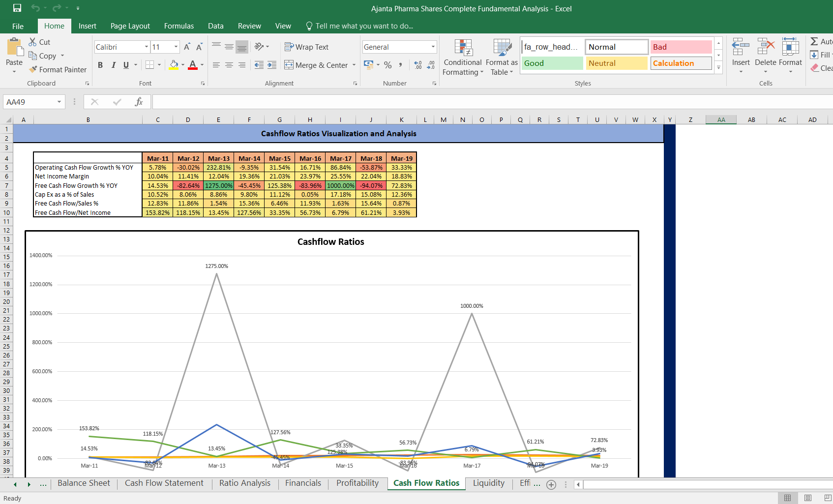The height and width of the screenshot is (504, 833).
Task: Expand the cell Styles gallery more arrow
Action: pyautogui.click(x=718, y=68)
